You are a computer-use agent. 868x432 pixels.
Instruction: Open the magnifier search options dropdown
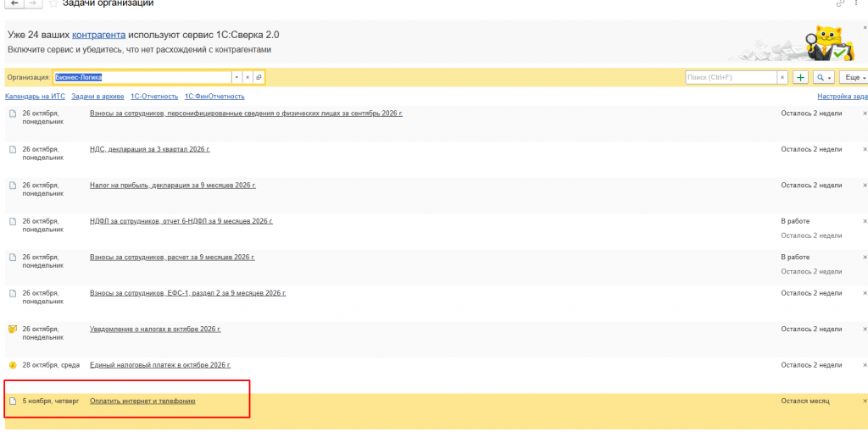click(824, 77)
